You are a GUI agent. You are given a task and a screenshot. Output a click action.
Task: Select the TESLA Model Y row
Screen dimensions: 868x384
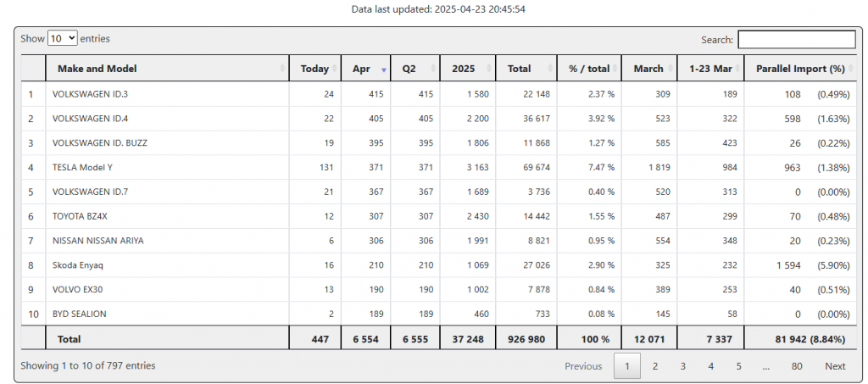pyautogui.click(x=82, y=168)
